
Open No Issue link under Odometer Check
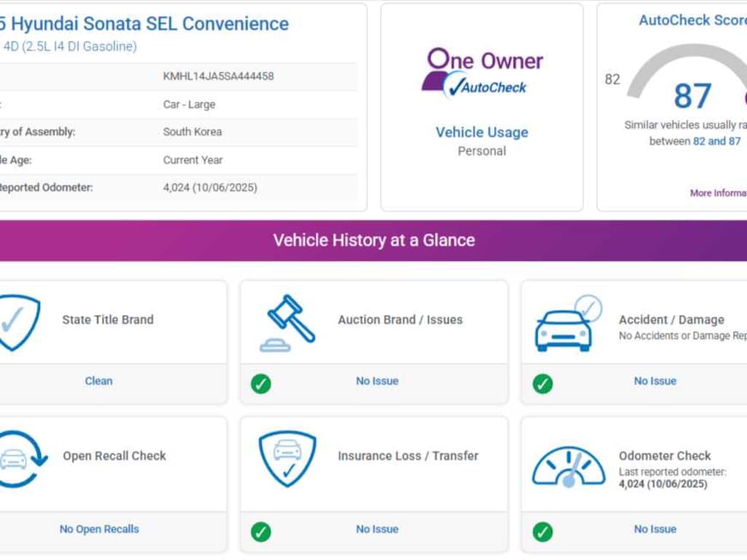pyautogui.click(x=654, y=529)
